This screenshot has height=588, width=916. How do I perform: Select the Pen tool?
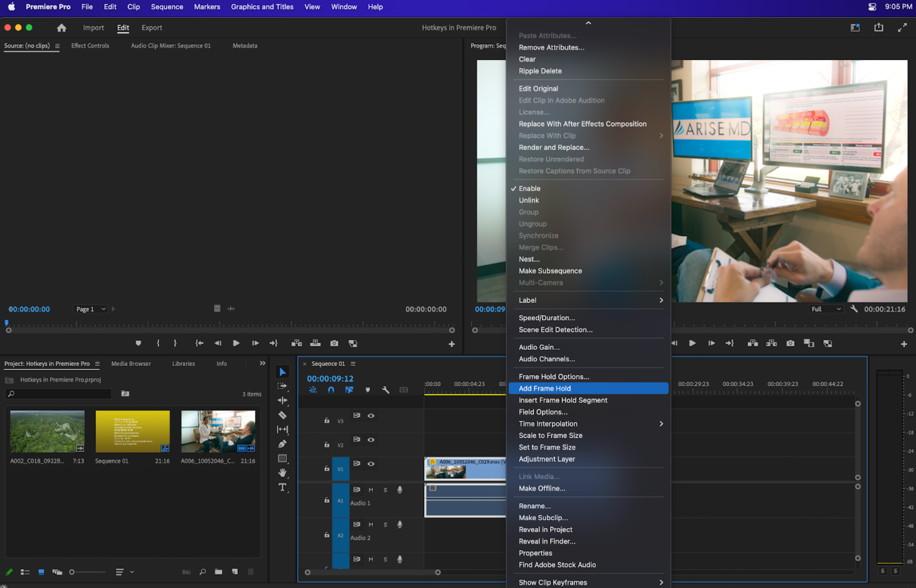pos(282,444)
